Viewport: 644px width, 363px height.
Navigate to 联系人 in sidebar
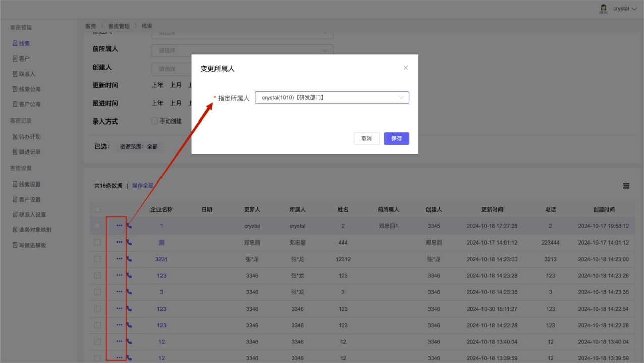[27, 74]
